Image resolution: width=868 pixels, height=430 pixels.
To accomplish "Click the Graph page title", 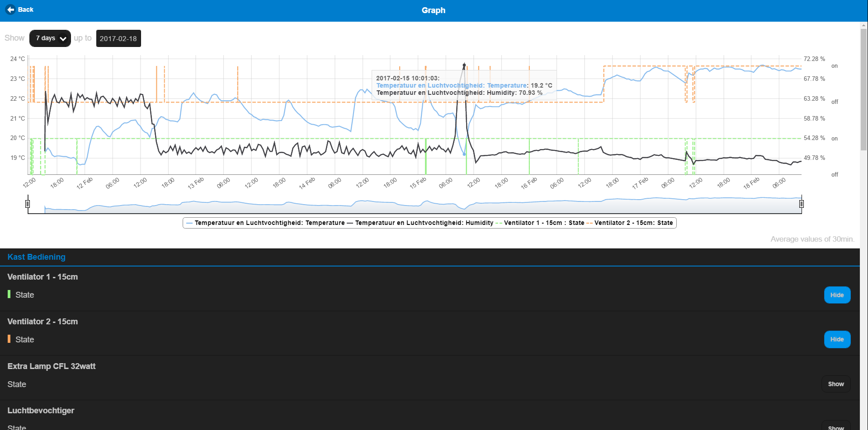I will 434,10.
